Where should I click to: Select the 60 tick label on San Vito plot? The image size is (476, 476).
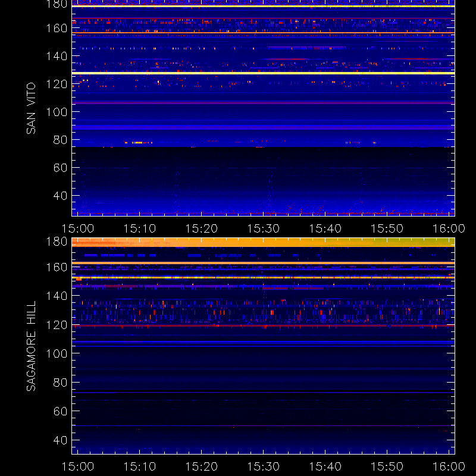pos(60,168)
